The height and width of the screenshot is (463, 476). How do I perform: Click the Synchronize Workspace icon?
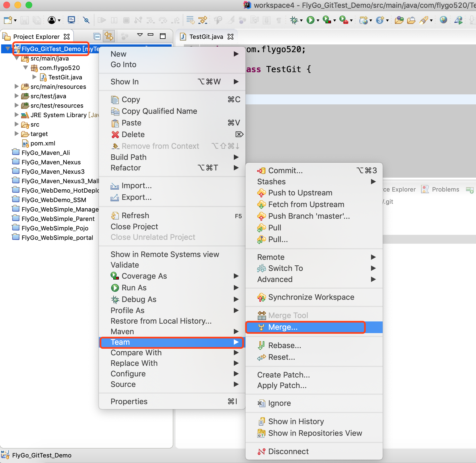coord(261,297)
